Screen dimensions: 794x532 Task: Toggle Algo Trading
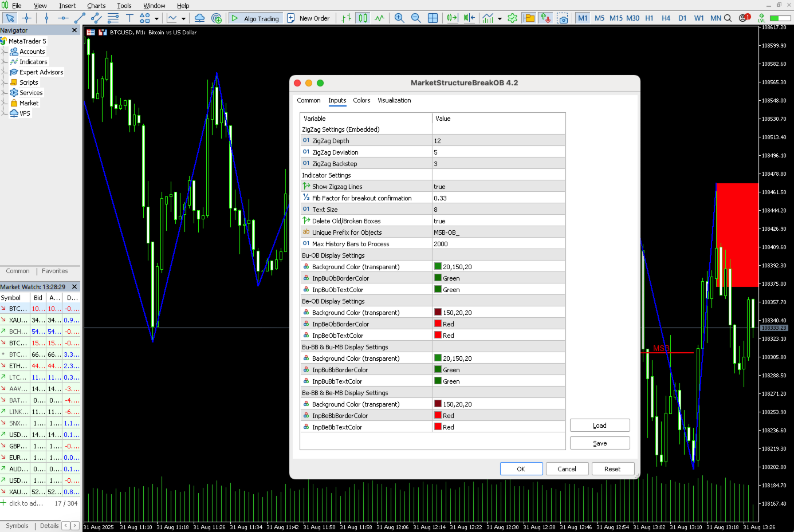pos(255,18)
